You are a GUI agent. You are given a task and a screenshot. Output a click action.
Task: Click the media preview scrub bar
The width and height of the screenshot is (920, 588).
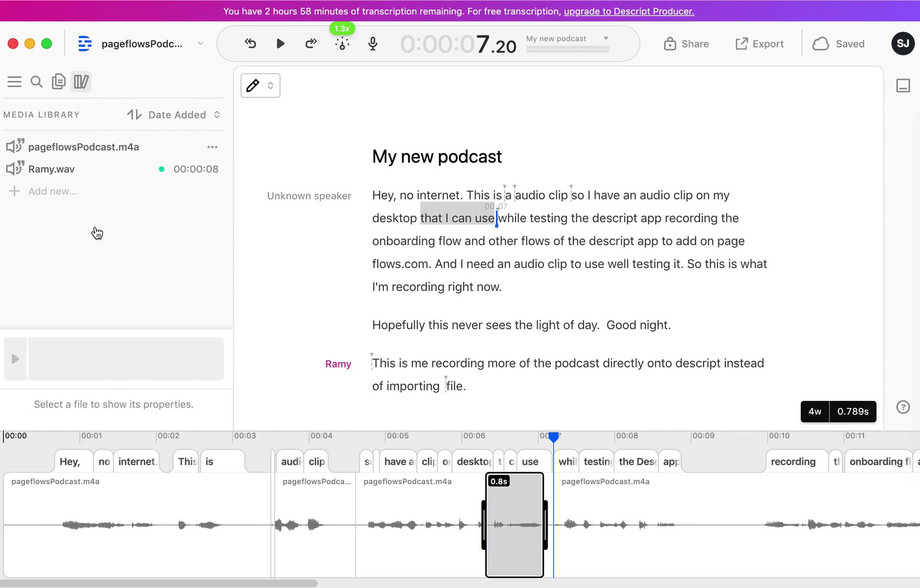tap(126, 359)
